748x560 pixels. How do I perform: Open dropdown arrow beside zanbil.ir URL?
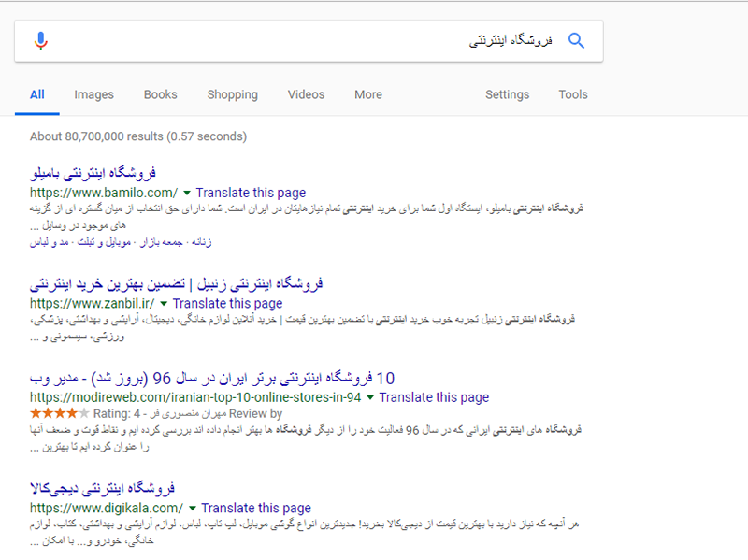(164, 304)
